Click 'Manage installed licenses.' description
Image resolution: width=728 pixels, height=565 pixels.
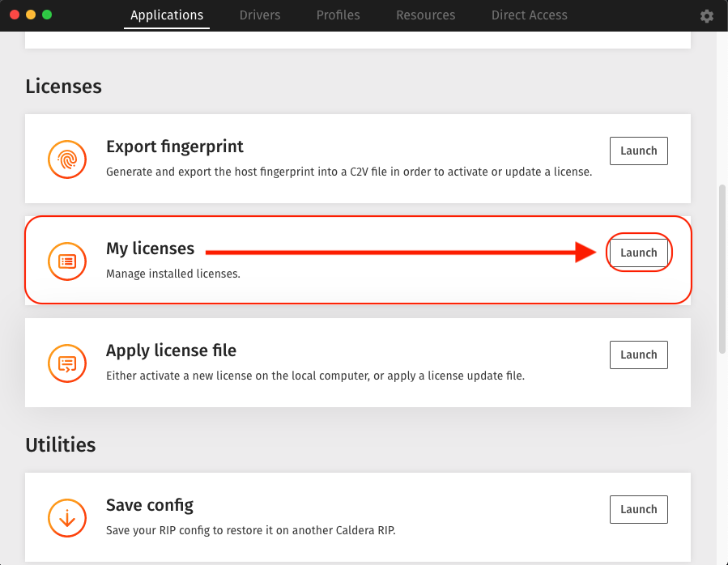(x=173, y=274)
